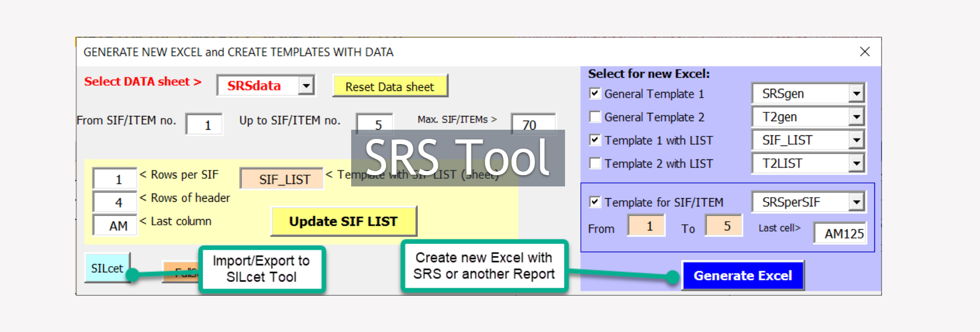
Task: Disable Template for SIF/ITEM checkbox
Action: (x=595, y=202)
